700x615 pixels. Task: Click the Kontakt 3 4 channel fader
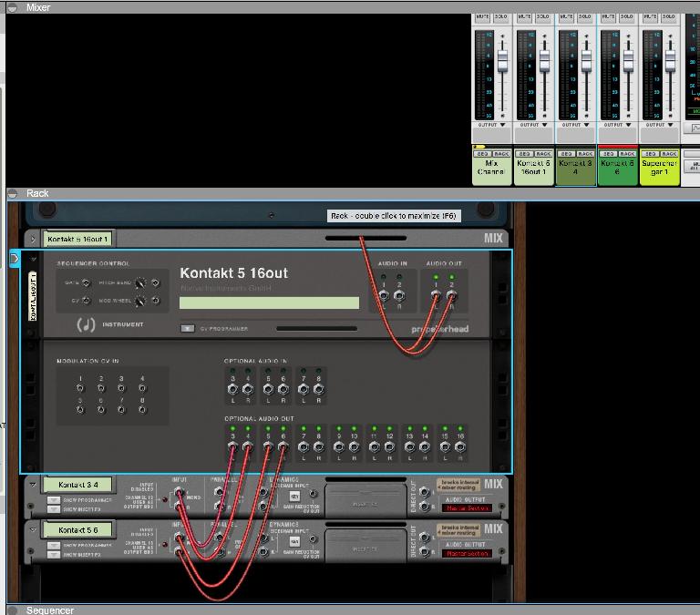tap(587, 61)
